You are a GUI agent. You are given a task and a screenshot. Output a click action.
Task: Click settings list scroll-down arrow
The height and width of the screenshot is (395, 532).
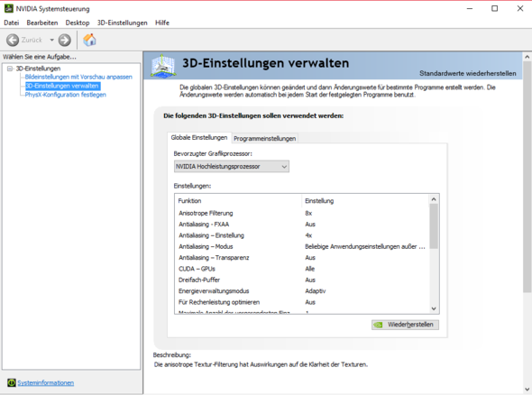pyautogui.click(x=434, y=308)
